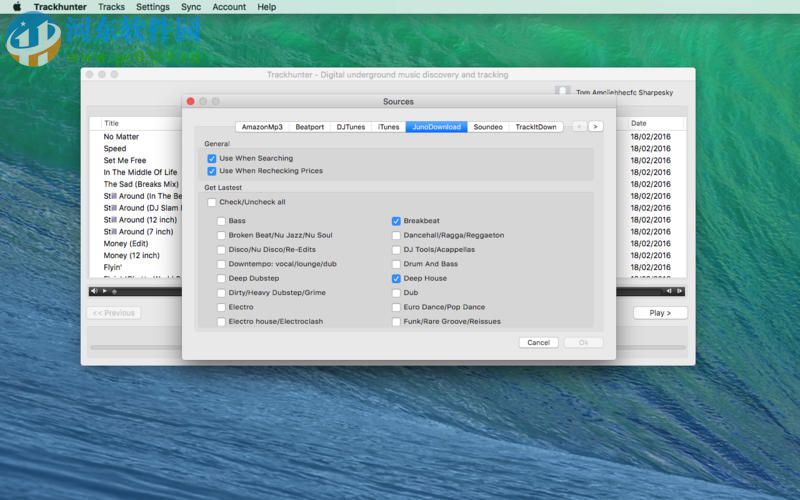Switch to the iTunes source tab

389,127
